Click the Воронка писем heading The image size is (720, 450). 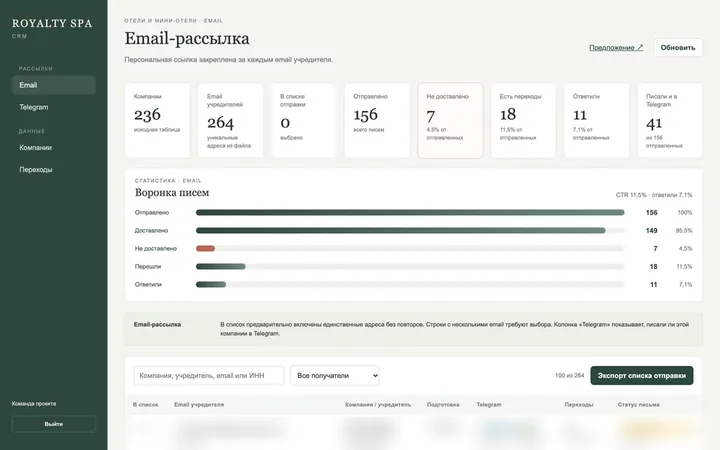click(172, 193)
